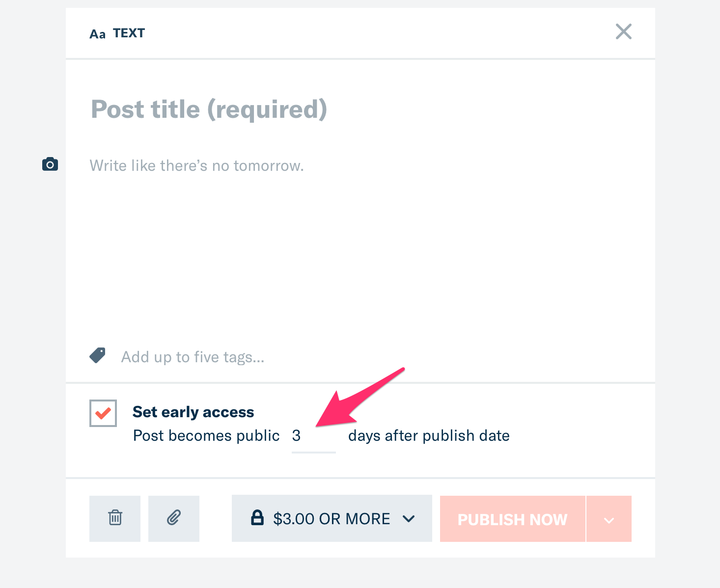This screenshot has width=720, height=588.
Task: Click the Aa text type icon
Action: [97, 34]
